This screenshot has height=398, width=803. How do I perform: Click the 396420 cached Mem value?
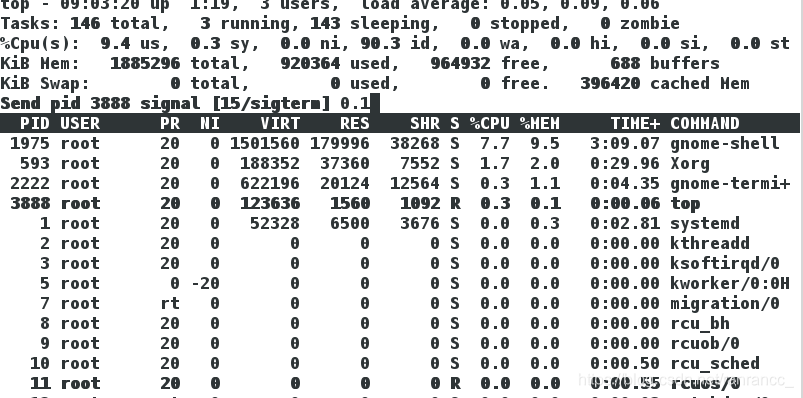610,83
